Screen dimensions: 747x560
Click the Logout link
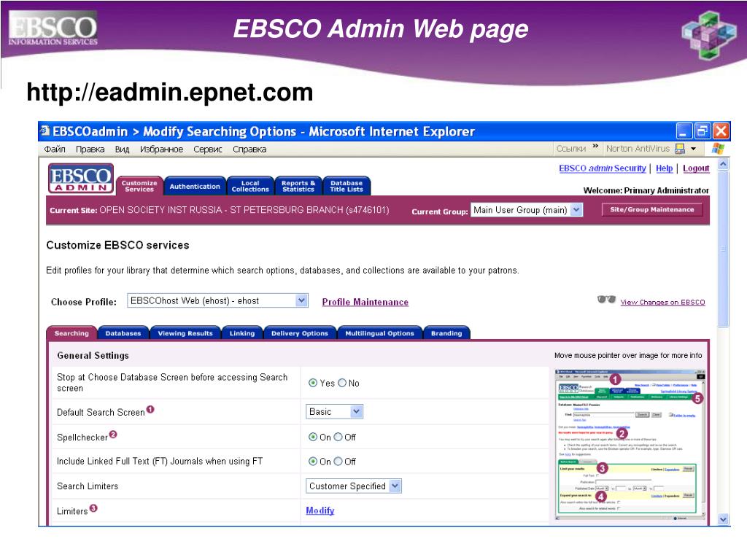point(695,168)
